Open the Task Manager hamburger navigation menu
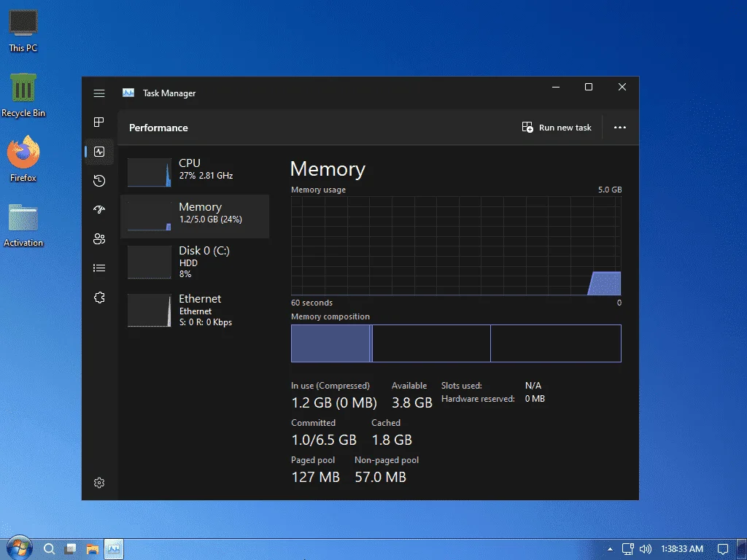This screenshot has width=747, height=560. [x=99, y=93]
